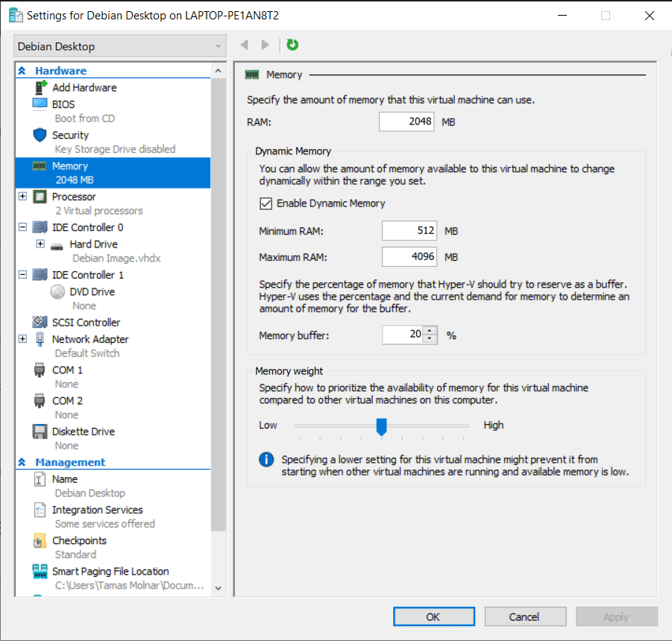Toggle Enable Dynamic Memory checkbox
Viewport: 672px width, 641px height.
tap(265, 203)
